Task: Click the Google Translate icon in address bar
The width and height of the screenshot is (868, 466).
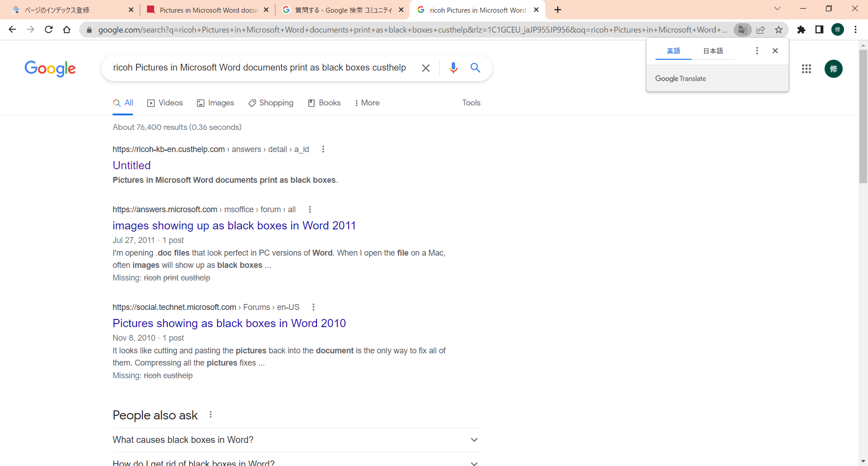Action: click(x=742, y=29)
